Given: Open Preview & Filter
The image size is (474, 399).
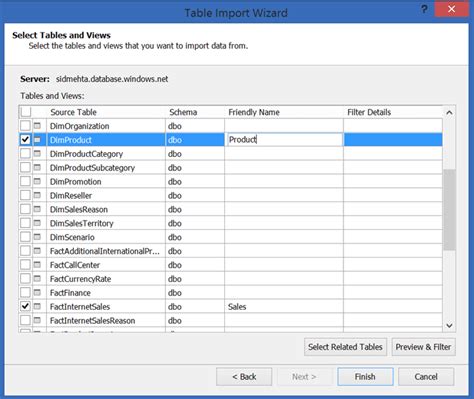Looking at the screenshot, I should coord(423,347).
